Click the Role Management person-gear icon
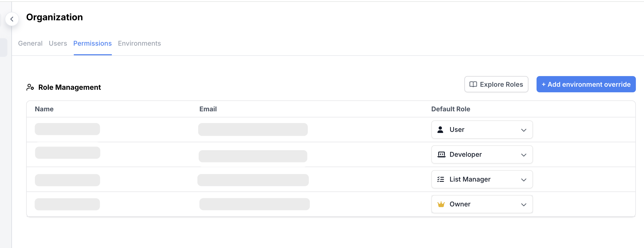 30,87
